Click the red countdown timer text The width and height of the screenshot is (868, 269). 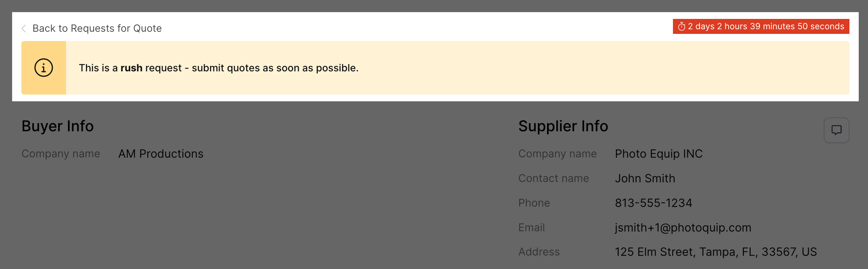[766, 27]
